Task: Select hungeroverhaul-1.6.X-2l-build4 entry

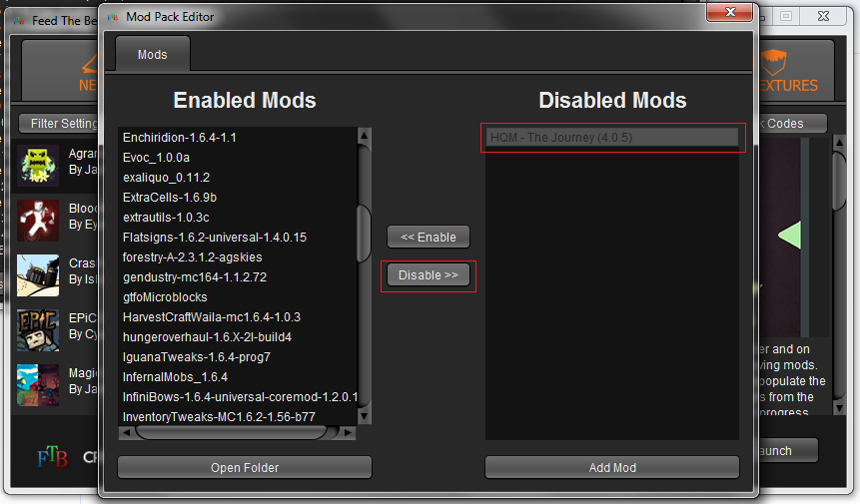Action: [x=238, y=337]
